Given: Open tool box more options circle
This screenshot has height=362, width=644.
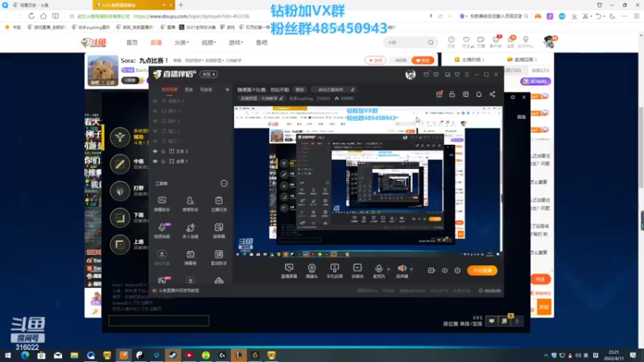Looking at the screenshot, I should point(224,183).
